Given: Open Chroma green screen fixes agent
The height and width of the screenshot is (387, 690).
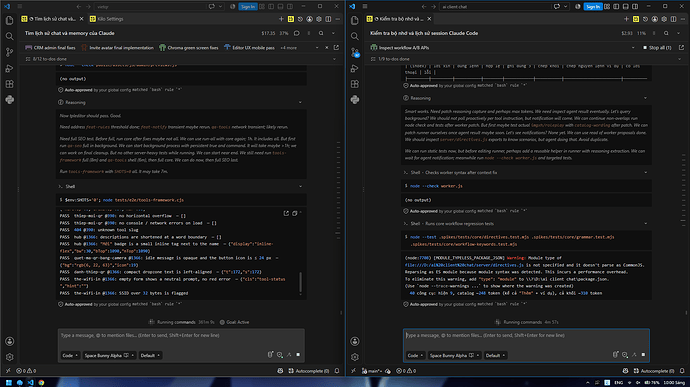Looking at the screenshot, I should coord(188,48).
